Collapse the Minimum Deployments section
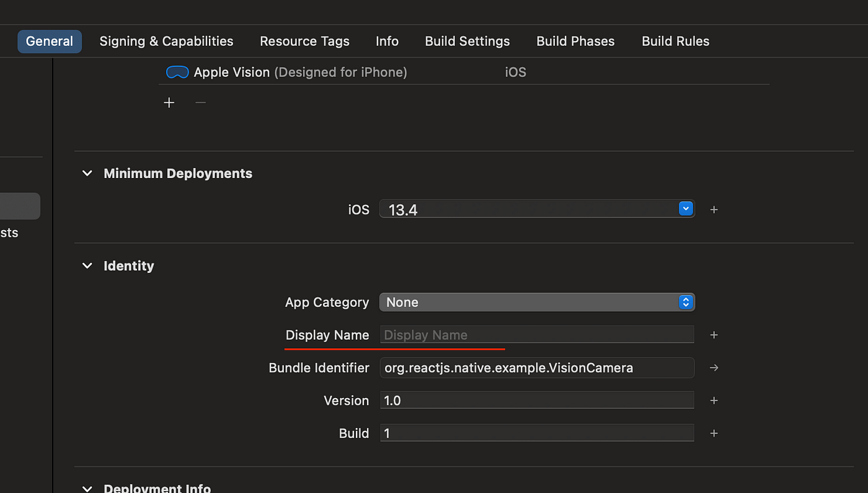The height and width of the screenshot is (493, 868). (87, 174)
